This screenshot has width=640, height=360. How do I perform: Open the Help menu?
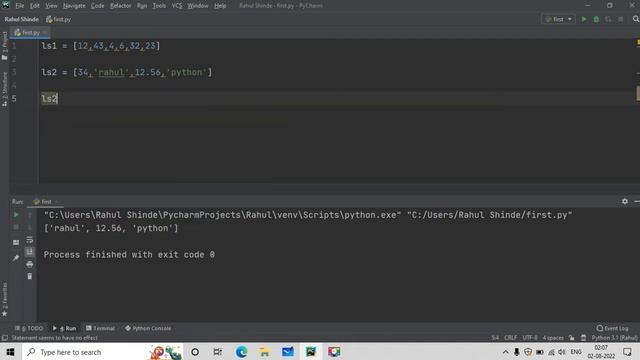[x=220, y=6]
